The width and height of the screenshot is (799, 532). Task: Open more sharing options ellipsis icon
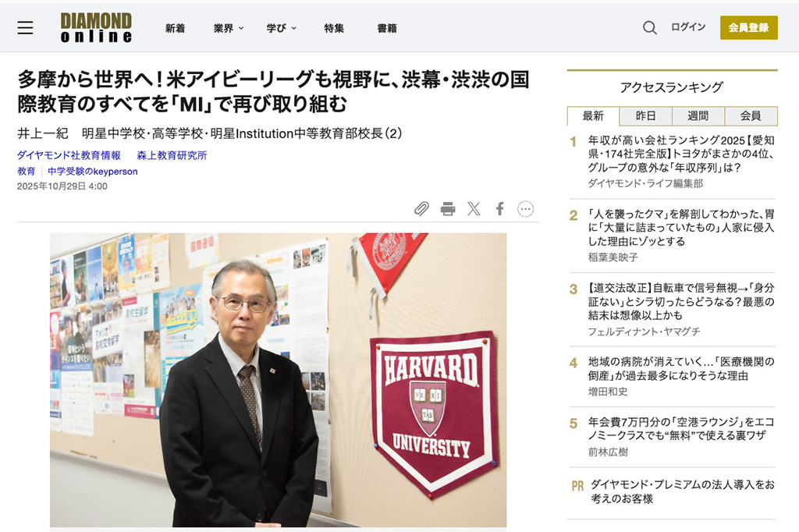click(x=525, y=208)
